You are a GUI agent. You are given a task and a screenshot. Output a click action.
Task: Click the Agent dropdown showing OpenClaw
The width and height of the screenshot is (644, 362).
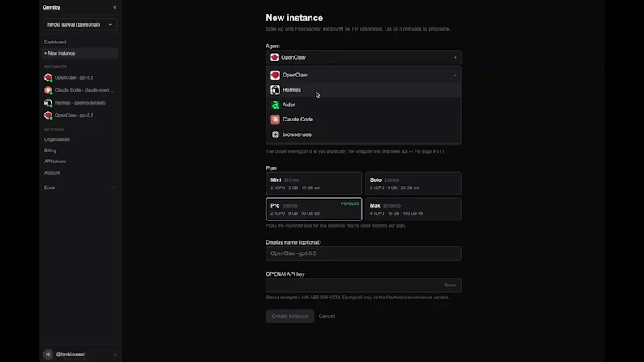pos(364,57)
